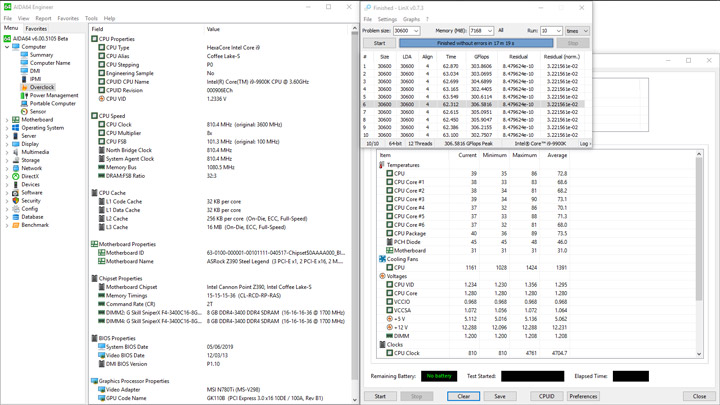720x405 pixels.
Task: Expand the Motherboard tree node
Action: point(7,120)
